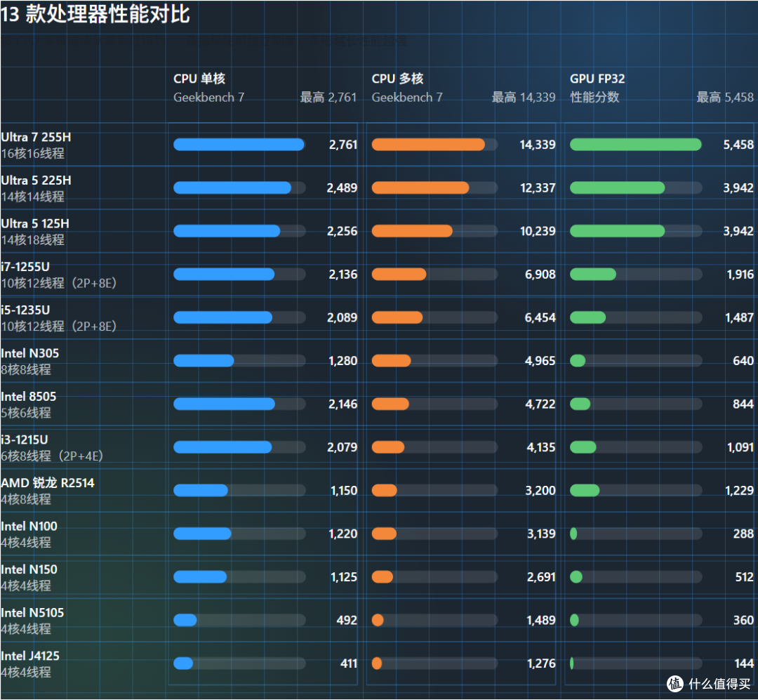758x700 pixels.
Task: Click the Ultra 7 255H multi-core orange bar
Action: tap(428, 145)
